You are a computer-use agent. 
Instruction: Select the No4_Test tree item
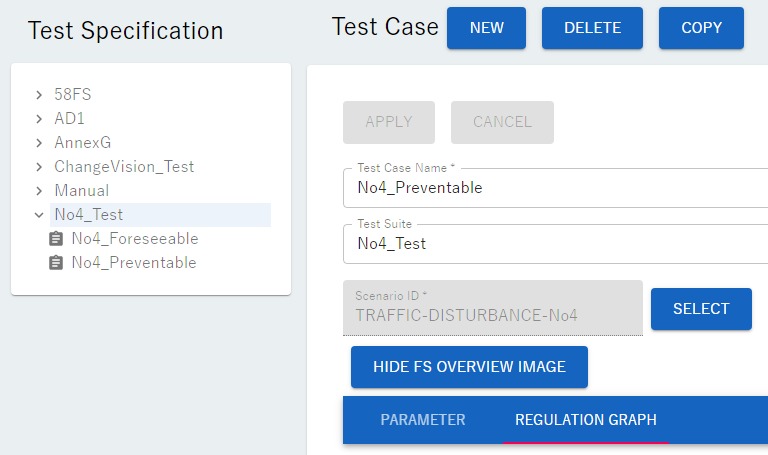coord(89,215)
